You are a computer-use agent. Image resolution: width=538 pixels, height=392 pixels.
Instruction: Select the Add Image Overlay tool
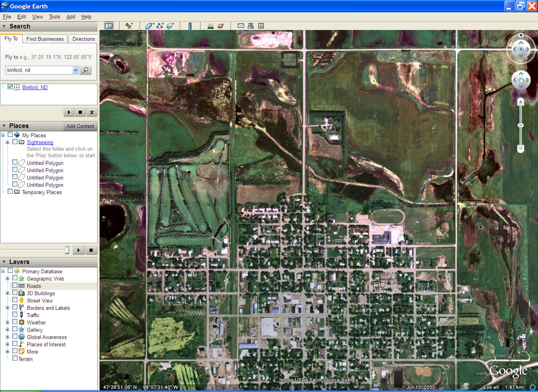pos(170,26)
